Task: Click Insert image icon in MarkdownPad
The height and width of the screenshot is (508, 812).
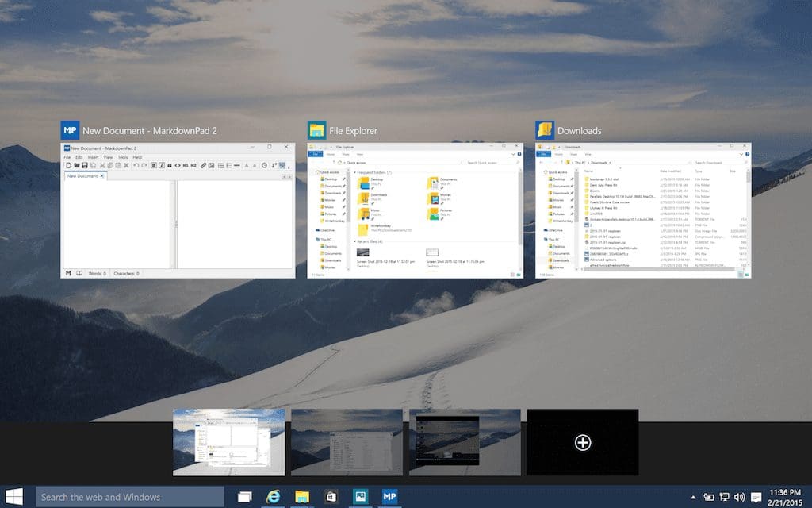Action: coord(211,165)
